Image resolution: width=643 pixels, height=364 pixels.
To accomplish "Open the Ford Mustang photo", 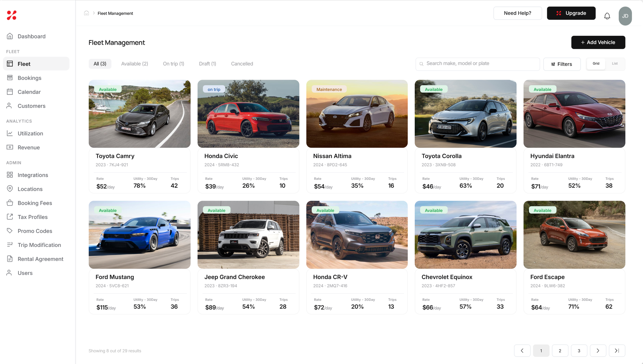I will click(139, 235).
